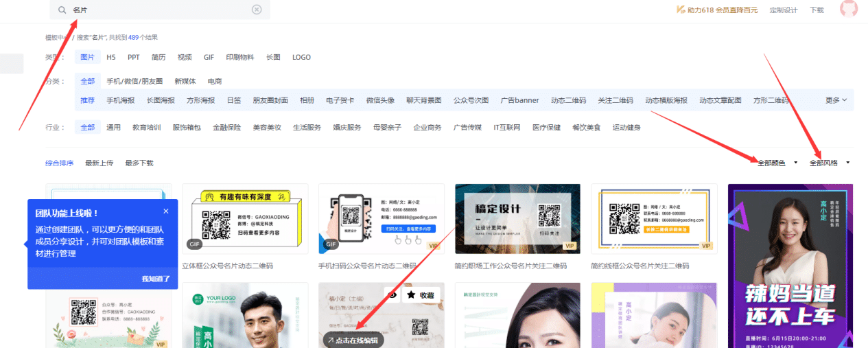868x348 pixels.
Task: Choose the 手机/微信/朋友圈 category
Action: coord(134,82)
